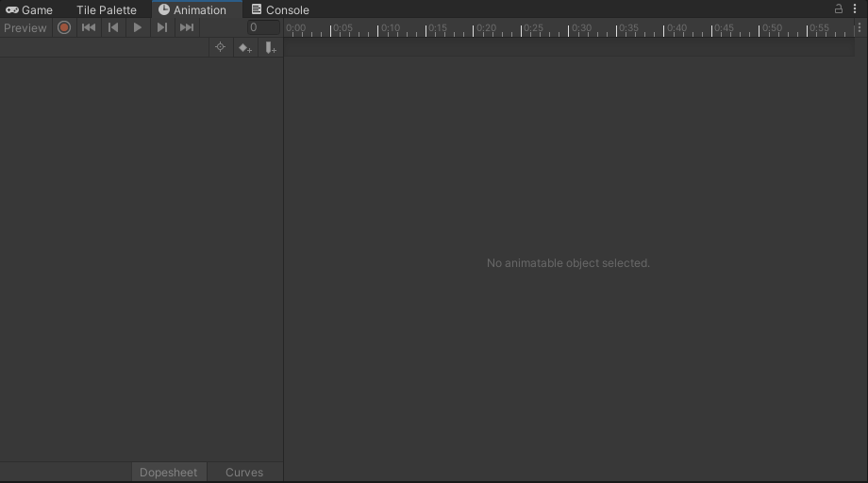
Task: Switch to Dopesheet view
Action: tap(168, 472)
